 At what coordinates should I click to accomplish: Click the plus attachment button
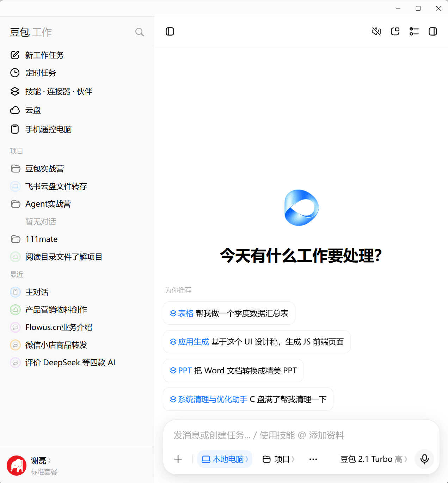pos(178,459)
